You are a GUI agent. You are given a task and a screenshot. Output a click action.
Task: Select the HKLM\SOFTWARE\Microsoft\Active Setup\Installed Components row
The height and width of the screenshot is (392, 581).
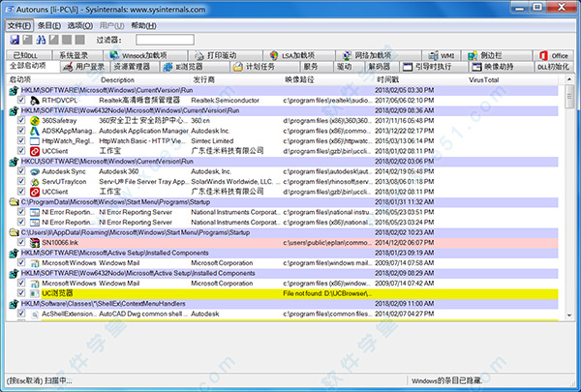[x=283, y=253]
